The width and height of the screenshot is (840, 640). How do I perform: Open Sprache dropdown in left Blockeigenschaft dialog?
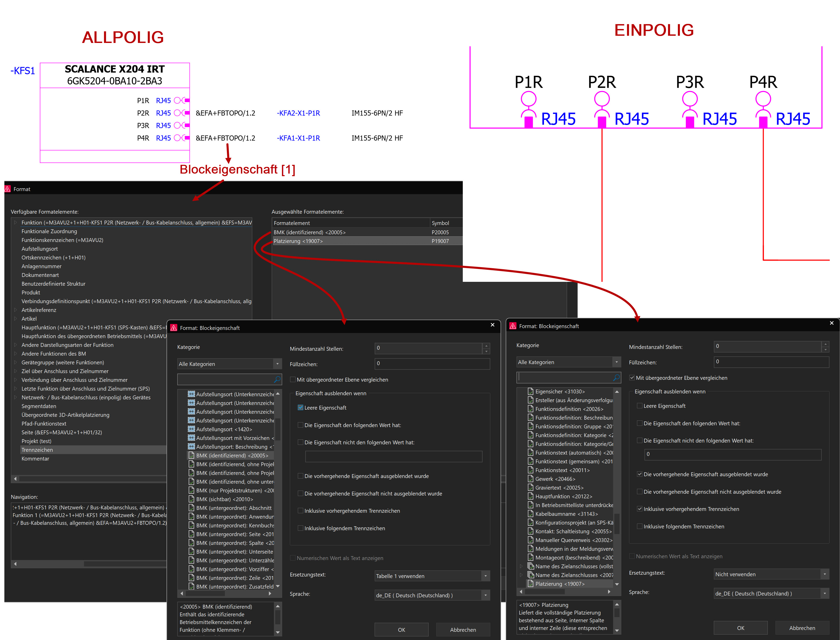(x=432, y=596)
